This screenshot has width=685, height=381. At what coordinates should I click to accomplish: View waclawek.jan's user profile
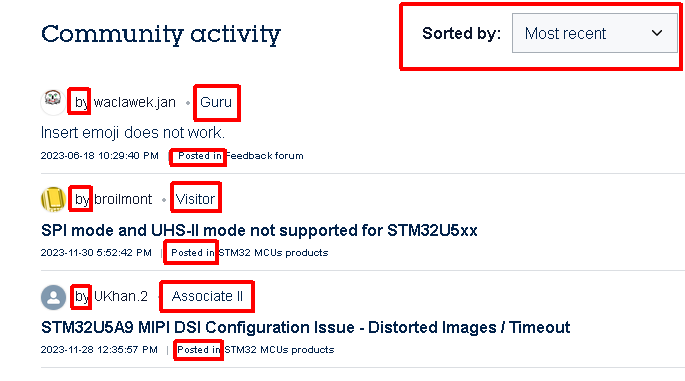pyautogui.click(x=135, y=102)
